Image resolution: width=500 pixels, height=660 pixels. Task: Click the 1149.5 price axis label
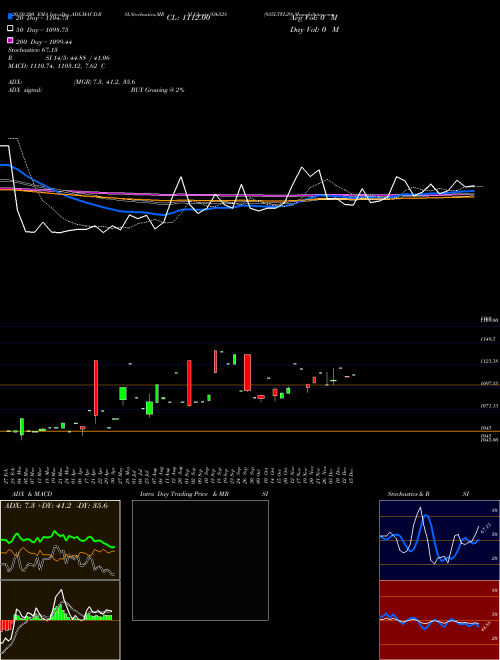[488, 339]
